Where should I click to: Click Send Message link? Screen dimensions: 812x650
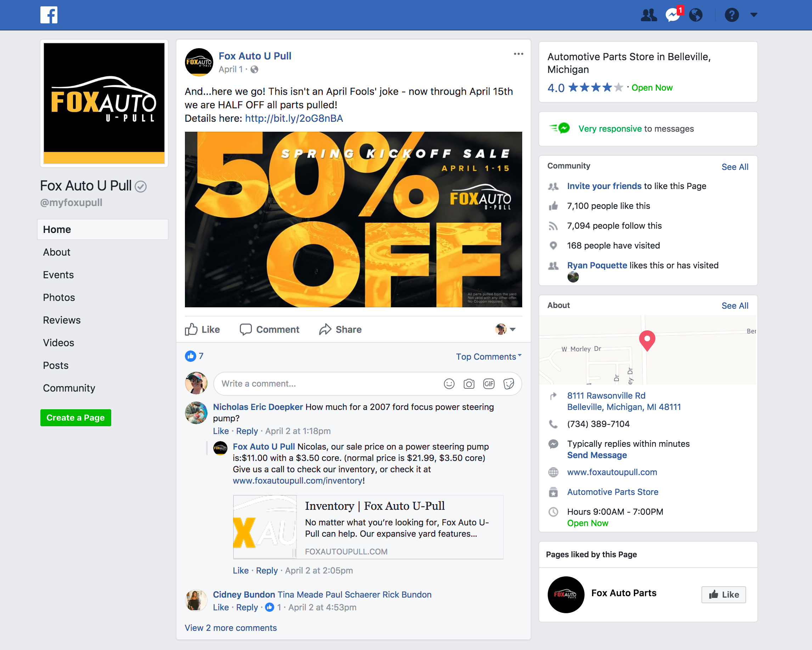[x=597, y=455]
